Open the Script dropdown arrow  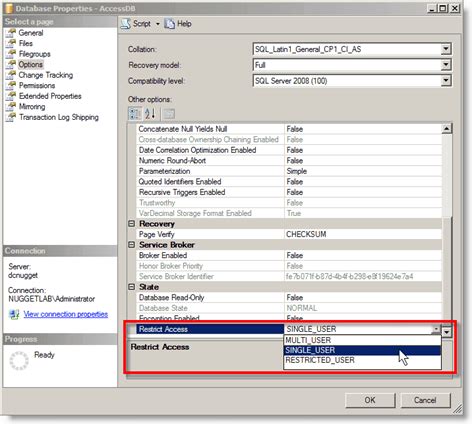click(158, 24)
